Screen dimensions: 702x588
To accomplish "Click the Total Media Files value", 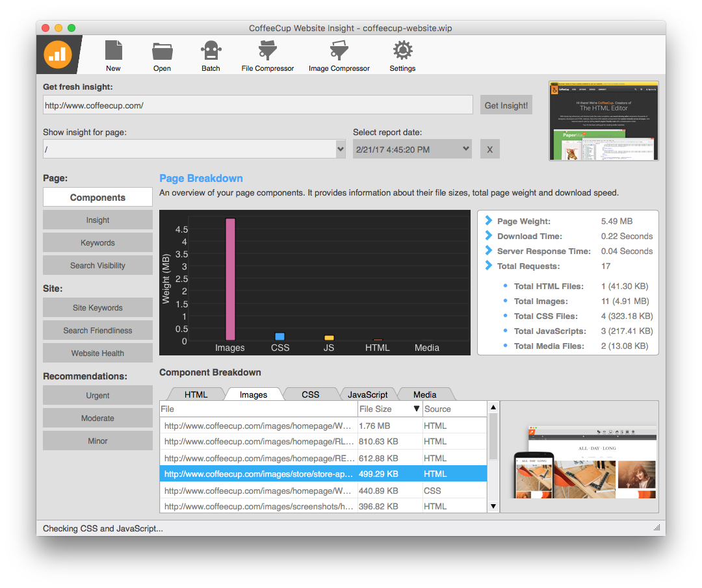I will click(625, 346).
